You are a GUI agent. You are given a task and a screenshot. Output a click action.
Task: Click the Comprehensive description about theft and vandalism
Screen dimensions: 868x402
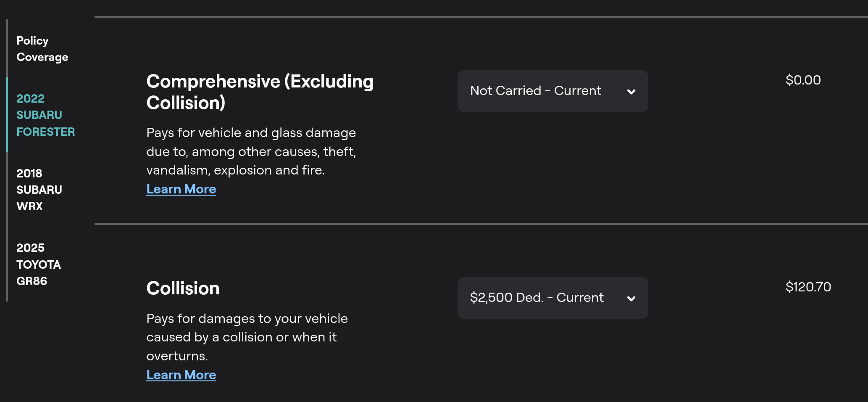click(251, 151)
